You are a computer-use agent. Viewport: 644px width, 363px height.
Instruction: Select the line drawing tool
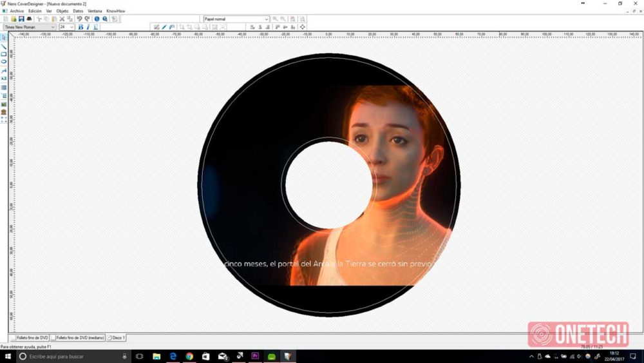coord(4,46)
